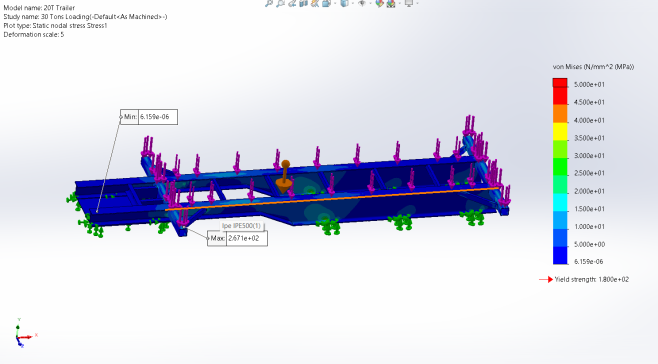The image size is (658, 364).
Task: Click the Display Style cube icon
Action: click(x=344, y=3)
